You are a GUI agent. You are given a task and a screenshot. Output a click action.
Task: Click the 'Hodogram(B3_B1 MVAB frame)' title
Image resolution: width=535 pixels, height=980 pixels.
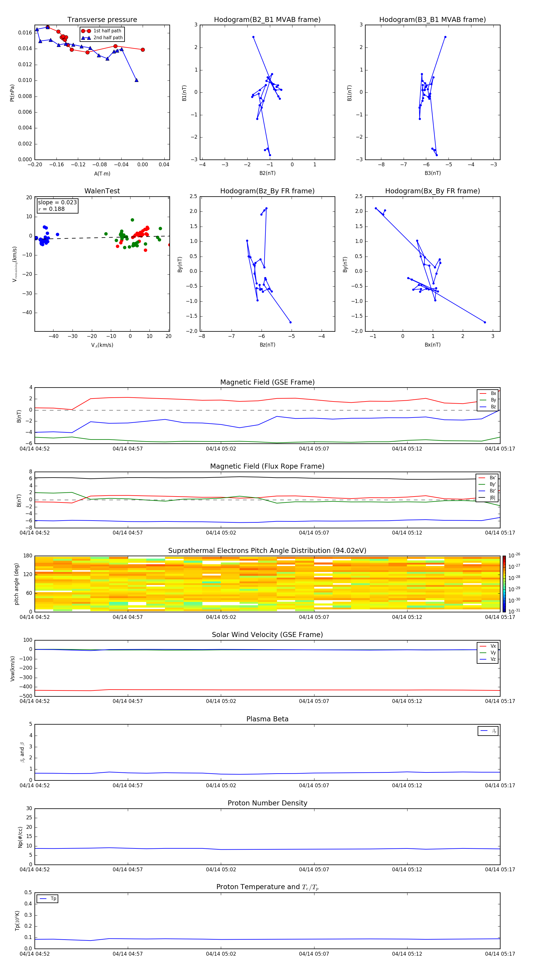click(x=432, y=20)
